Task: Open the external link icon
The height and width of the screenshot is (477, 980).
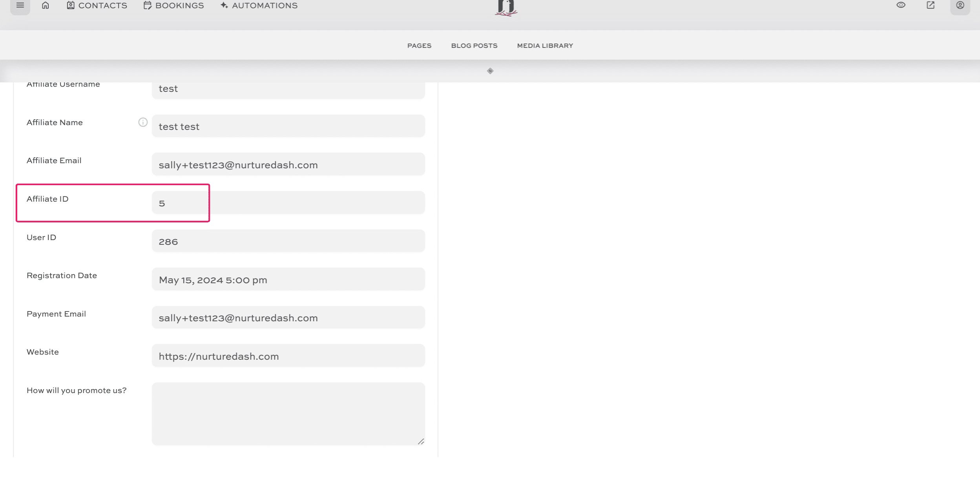Action: pos(931,5)
